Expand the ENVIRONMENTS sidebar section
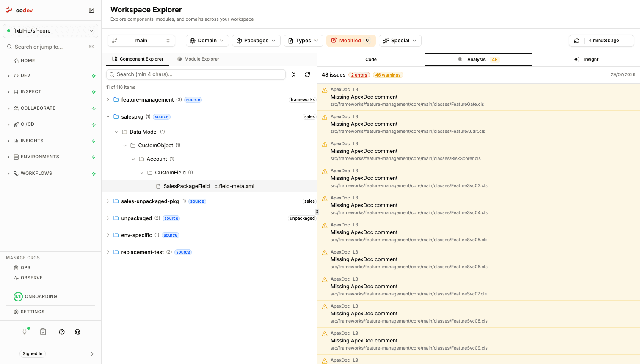 click(8, 157)
